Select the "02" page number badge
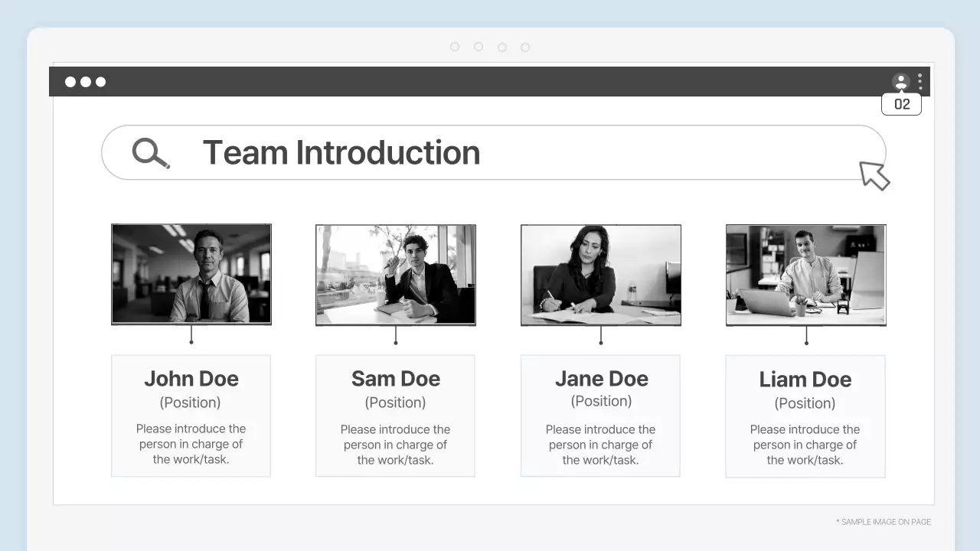980x551 pixels. [901, 104]
